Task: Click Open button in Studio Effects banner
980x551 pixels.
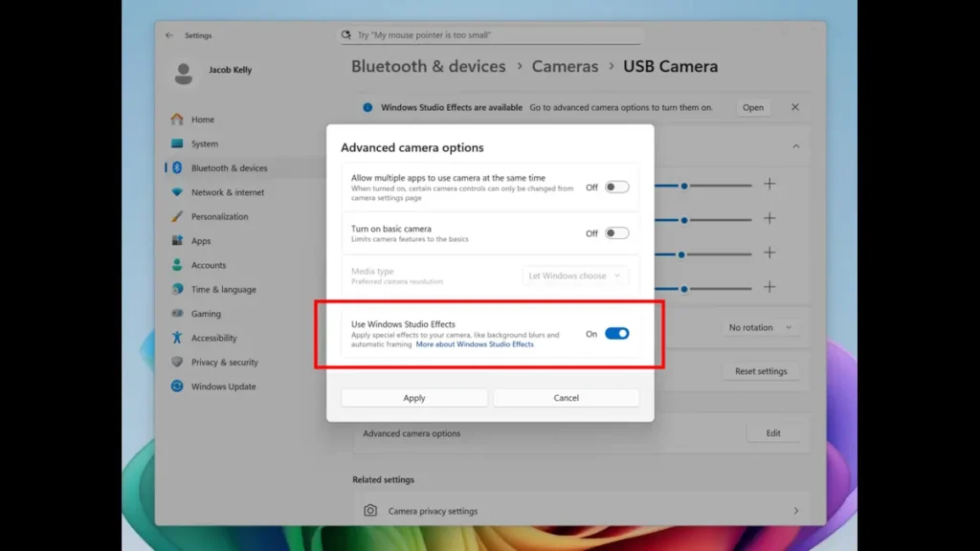Action: click(752, 107)
